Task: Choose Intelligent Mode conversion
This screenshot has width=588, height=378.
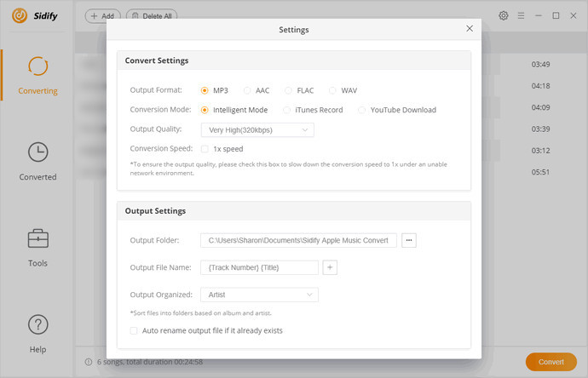Action: click(x=205, y=110)
